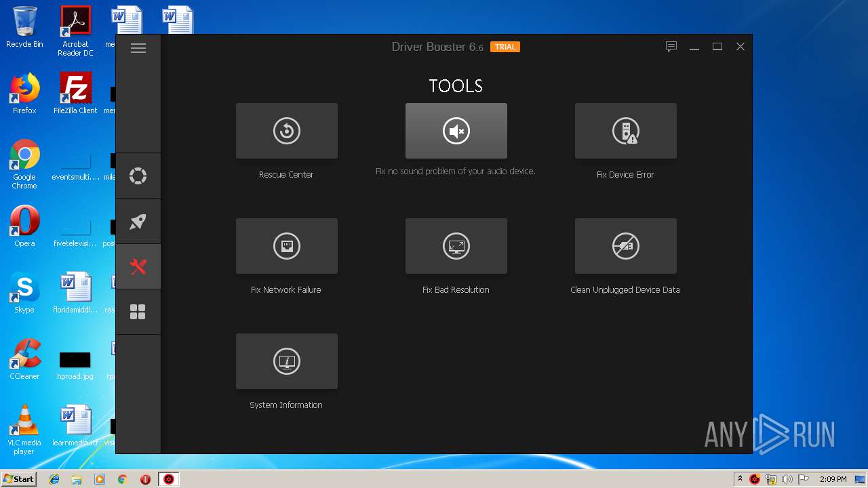Select the eventsmulti... desktop file

pyautogui.click(x=75, y=167)
